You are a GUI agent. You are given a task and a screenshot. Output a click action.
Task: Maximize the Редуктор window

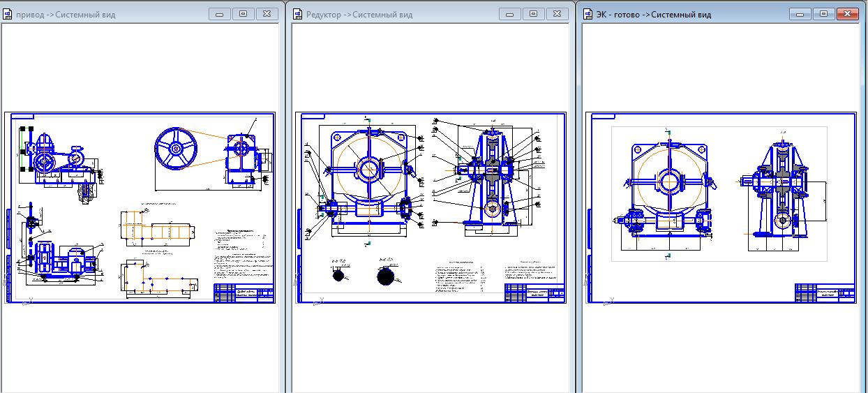[534, 14]
